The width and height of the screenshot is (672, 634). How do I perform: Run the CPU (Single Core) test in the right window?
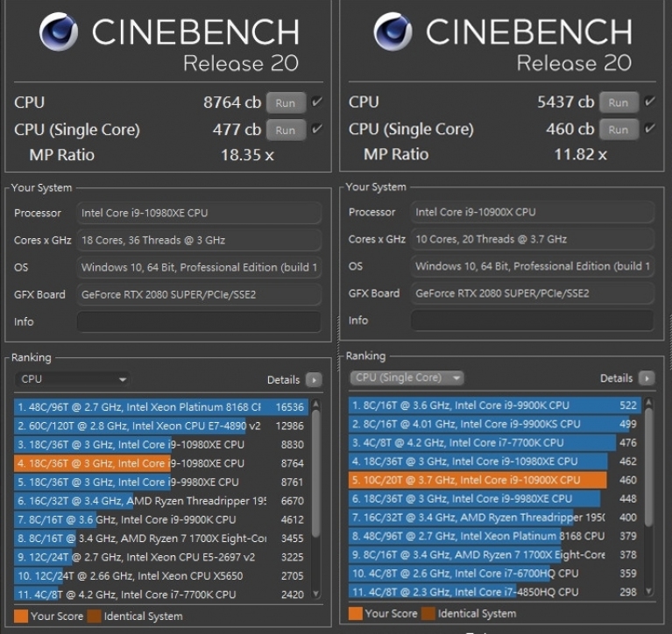(x=619, y=130)
